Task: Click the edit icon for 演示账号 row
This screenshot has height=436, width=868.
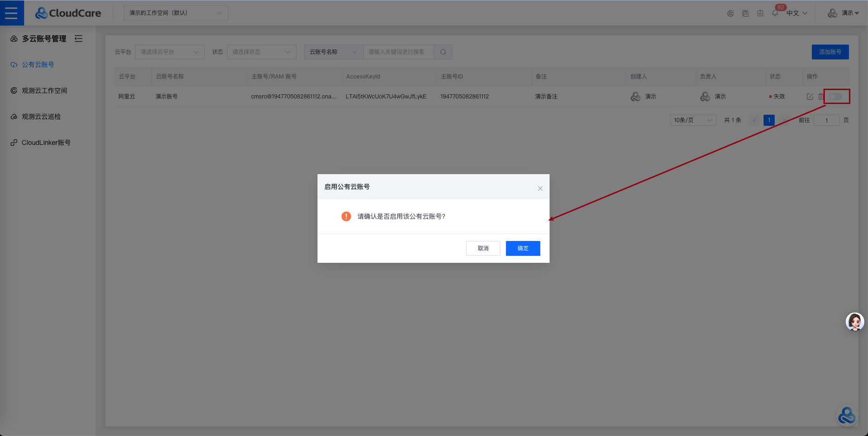Action: (x=810, y=97)
